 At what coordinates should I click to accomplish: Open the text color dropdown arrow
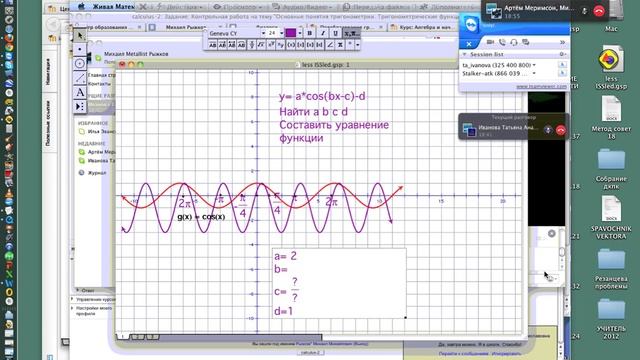click(x=300, y=33)
